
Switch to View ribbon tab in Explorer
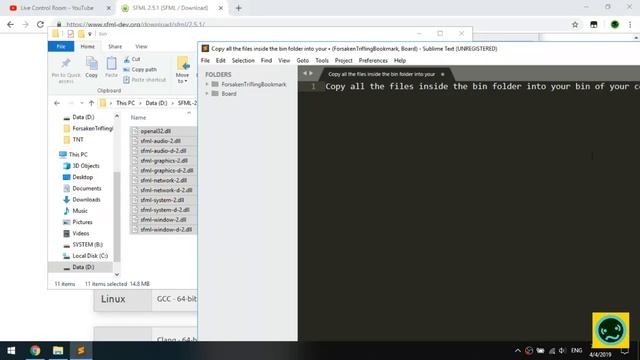coord(141,47)
